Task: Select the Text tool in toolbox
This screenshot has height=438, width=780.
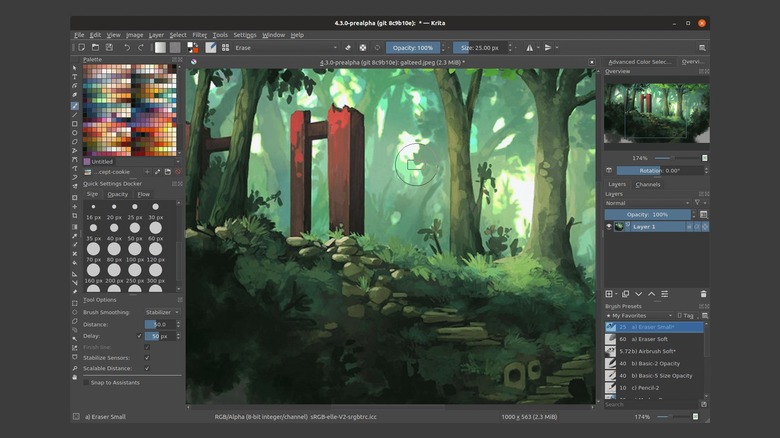Action: (x=75, y=76)
